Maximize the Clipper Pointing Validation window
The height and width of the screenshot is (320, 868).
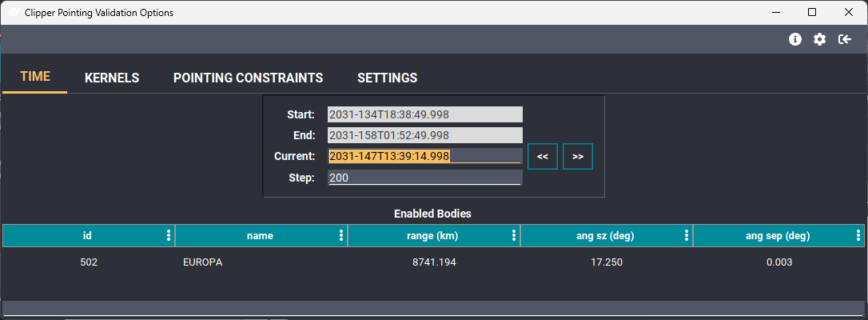[812, 12]
